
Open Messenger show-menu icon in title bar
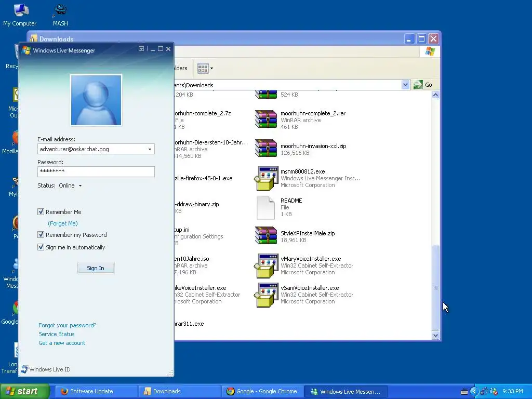pyautogui.click(x=141, y=49)
